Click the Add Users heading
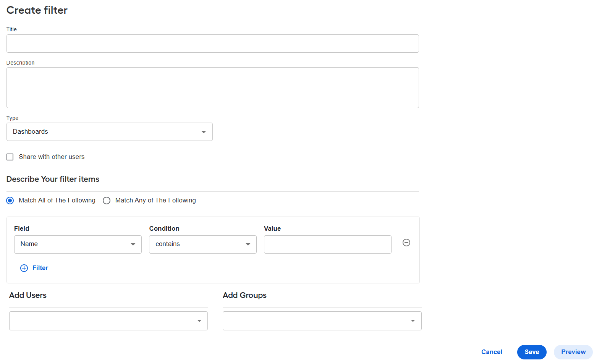 tap(28, 295)
